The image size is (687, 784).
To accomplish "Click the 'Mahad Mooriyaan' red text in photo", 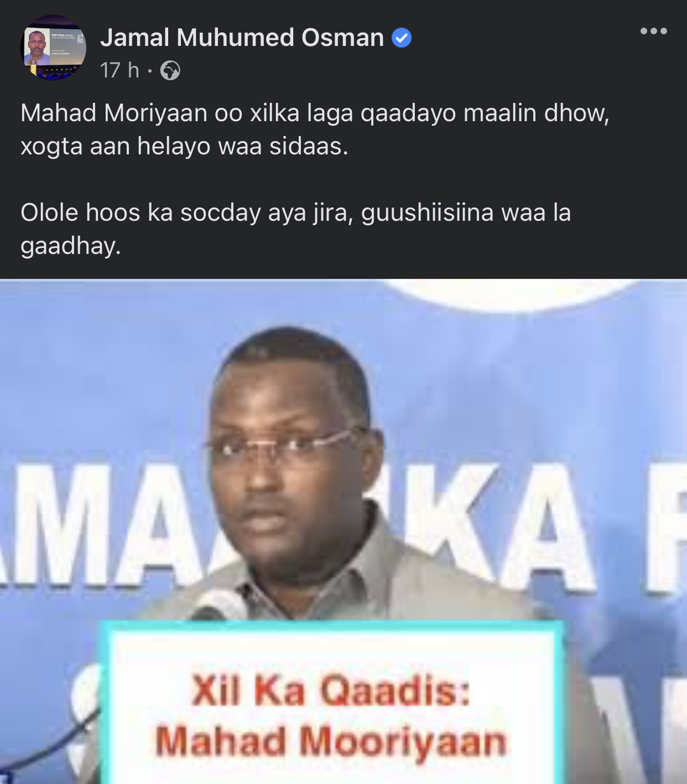I will point(331,741).
